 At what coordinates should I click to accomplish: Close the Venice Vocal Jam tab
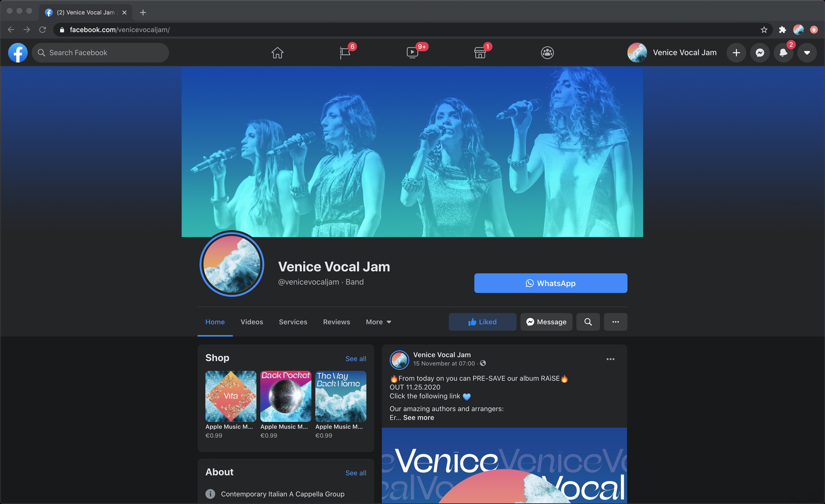point(124,13)
